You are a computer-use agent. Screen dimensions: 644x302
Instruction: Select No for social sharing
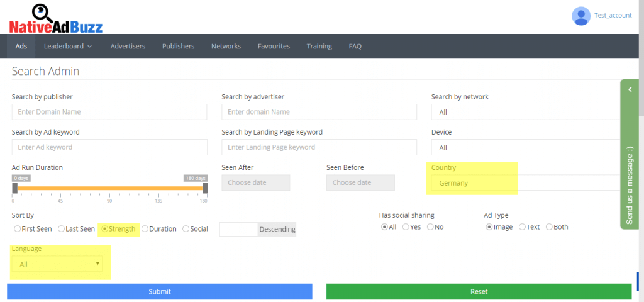coord(430,226)
